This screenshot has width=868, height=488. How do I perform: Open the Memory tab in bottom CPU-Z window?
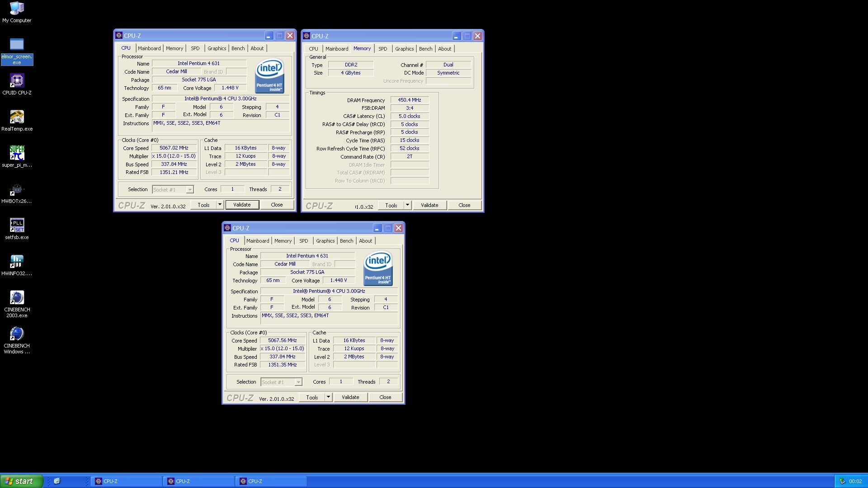point(283,241)
